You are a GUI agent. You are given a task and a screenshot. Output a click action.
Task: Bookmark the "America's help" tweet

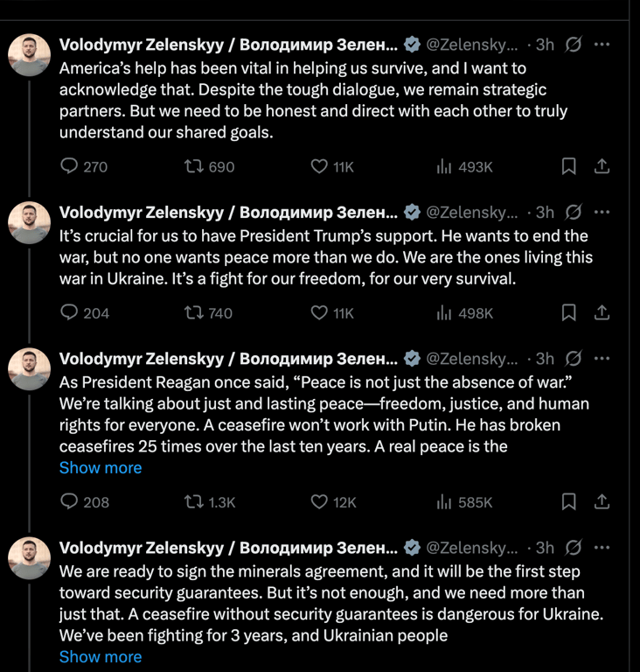coord(568,166)
